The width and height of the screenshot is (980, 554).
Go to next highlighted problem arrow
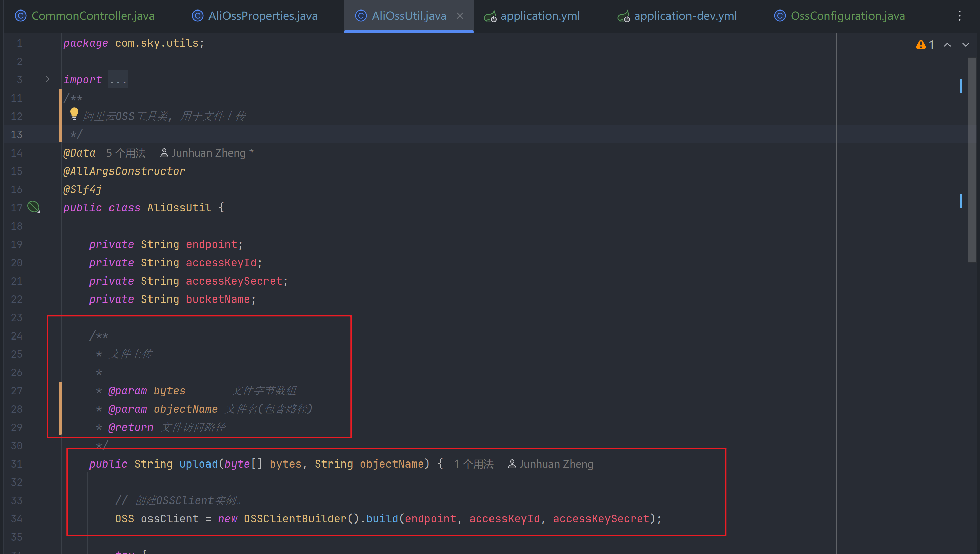coord(965,44)
